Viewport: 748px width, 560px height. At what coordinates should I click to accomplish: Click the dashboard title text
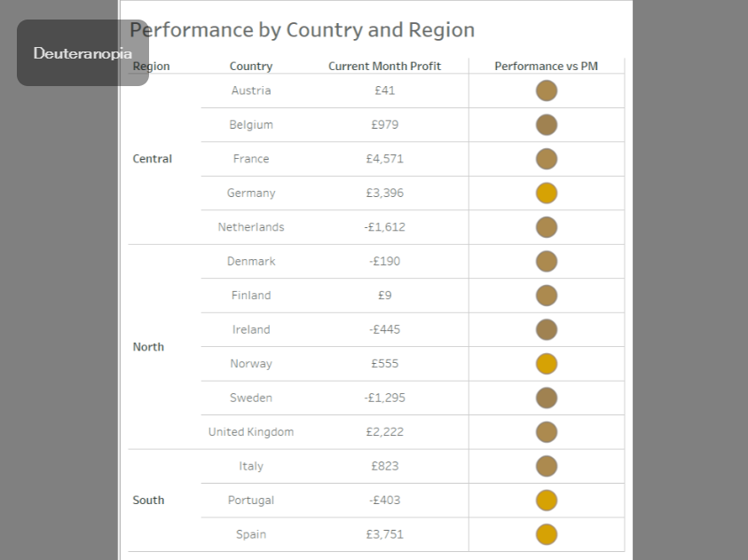coord(303,30)
